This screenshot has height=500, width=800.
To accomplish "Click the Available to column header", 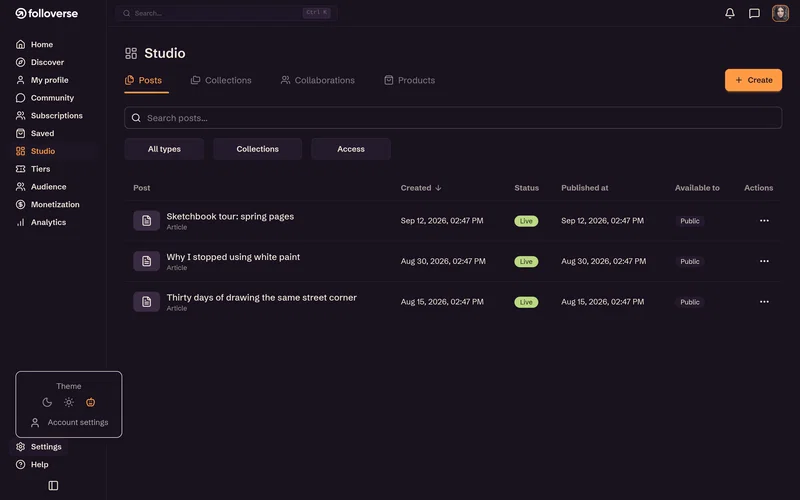I will pos(697,188).
